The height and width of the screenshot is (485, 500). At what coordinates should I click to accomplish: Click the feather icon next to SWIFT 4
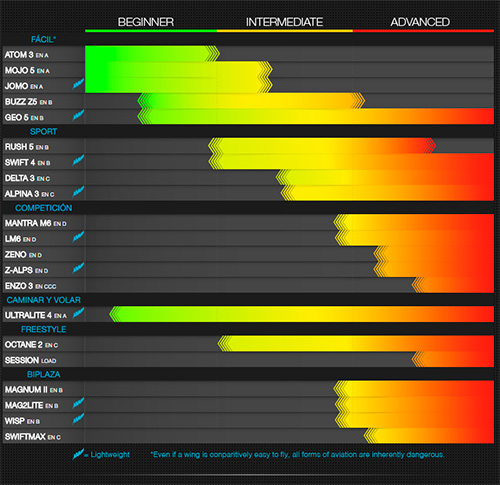(78, 160)
